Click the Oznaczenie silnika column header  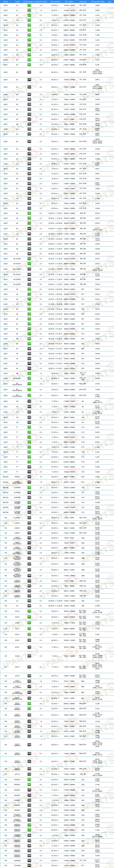[x=98, y=2]
